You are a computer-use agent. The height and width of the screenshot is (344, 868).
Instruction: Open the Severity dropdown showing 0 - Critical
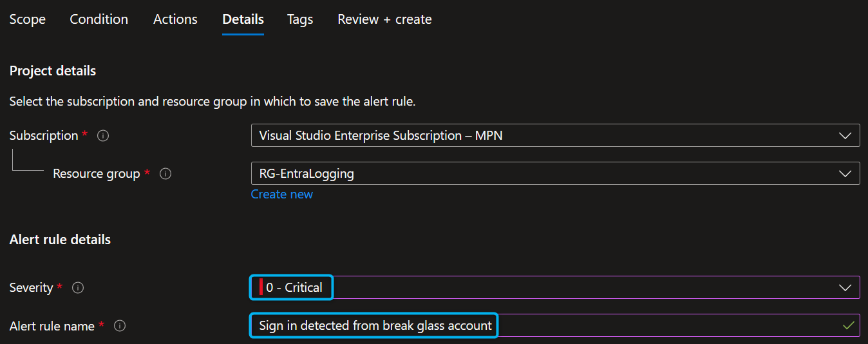pyautogui.click(x=554, y=287)
